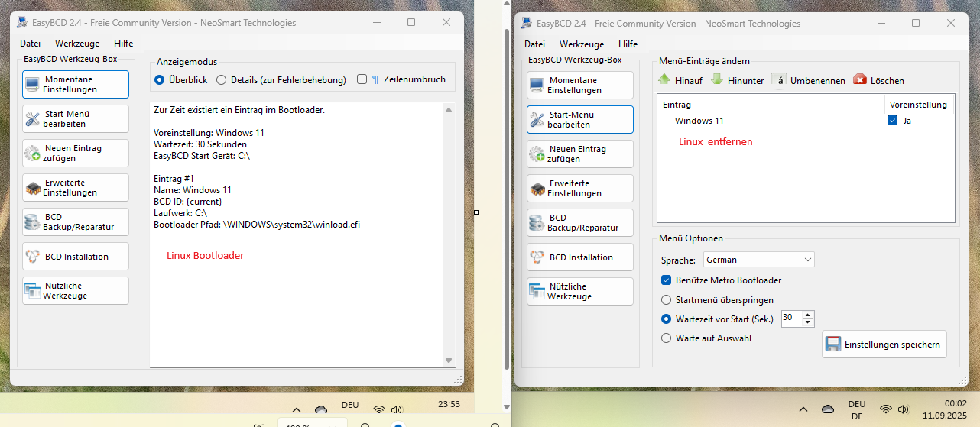This screenshot has height=427, width=980.
Task: Decrease the Wartezeit value with the down arrow
Action: (809, 322)
